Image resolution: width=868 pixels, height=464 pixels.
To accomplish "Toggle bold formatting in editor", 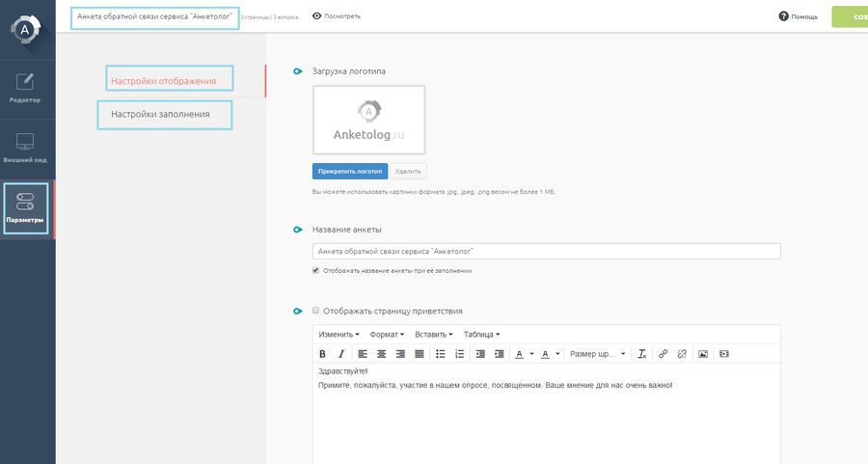I will click(322, 354).
